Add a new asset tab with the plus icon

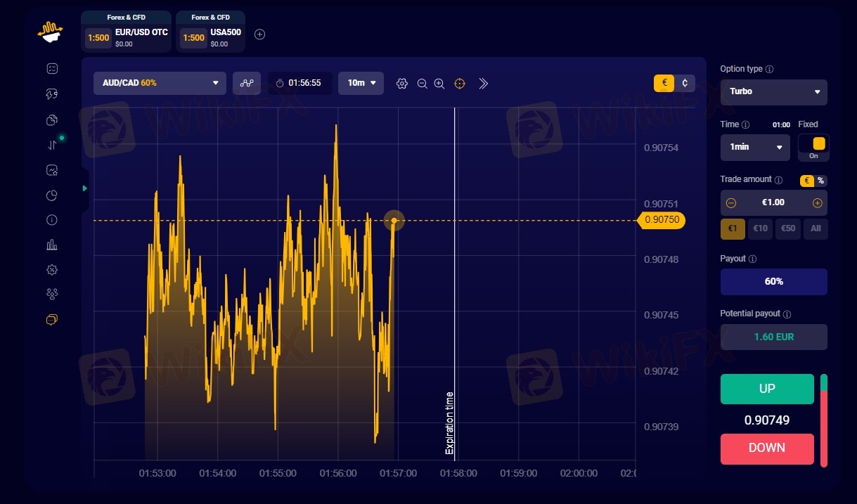point(259,34)
